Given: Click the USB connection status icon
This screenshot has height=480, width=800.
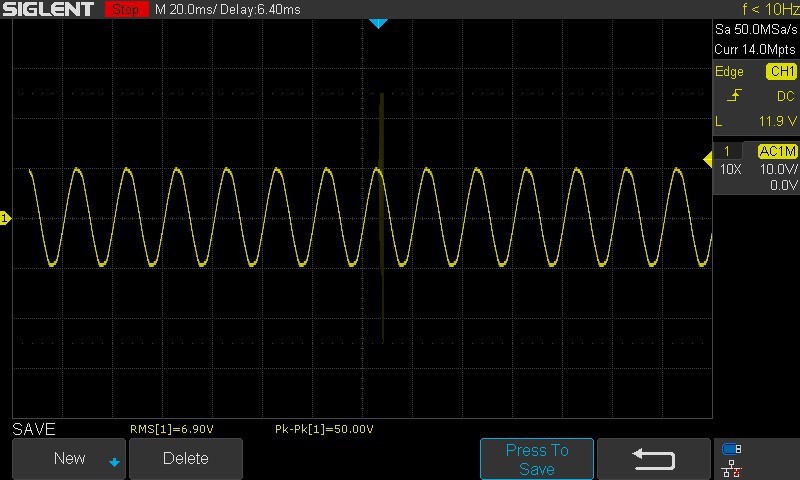Looking at the screenshot, I should pos(732,449).
